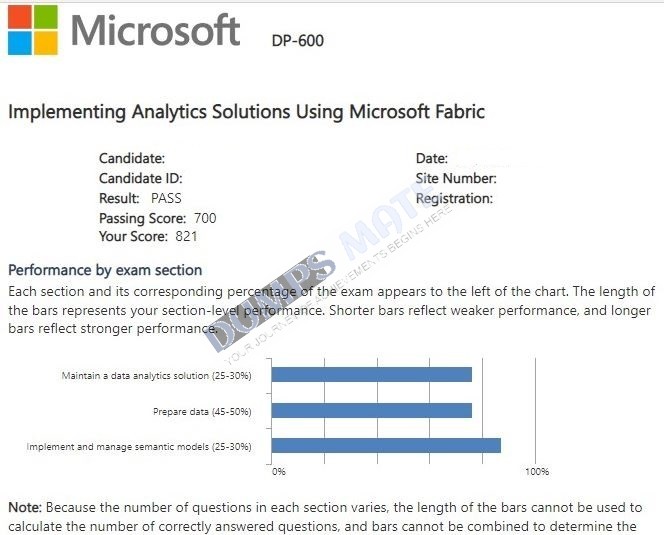Click the Candidate field label

[132, 158]
